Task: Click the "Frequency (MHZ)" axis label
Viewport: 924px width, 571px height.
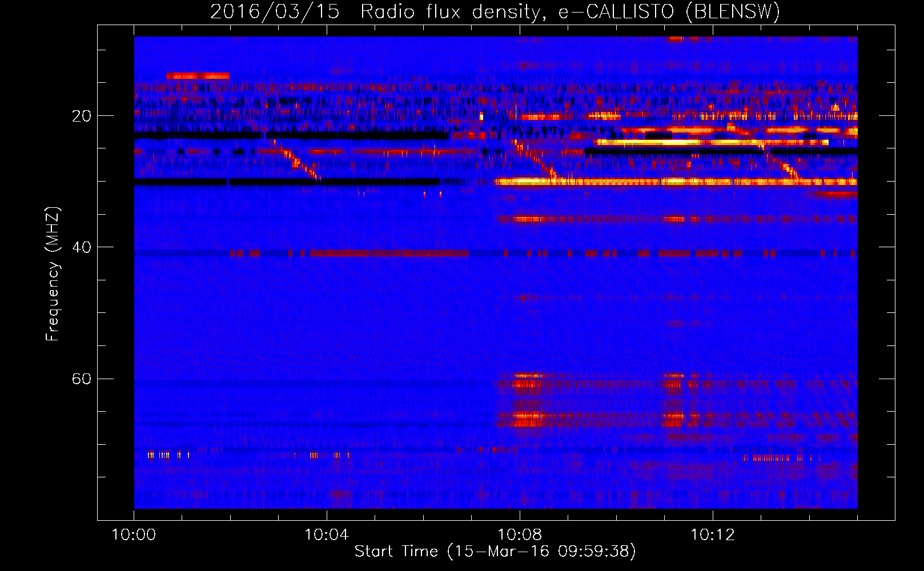Action: [53, 274]
